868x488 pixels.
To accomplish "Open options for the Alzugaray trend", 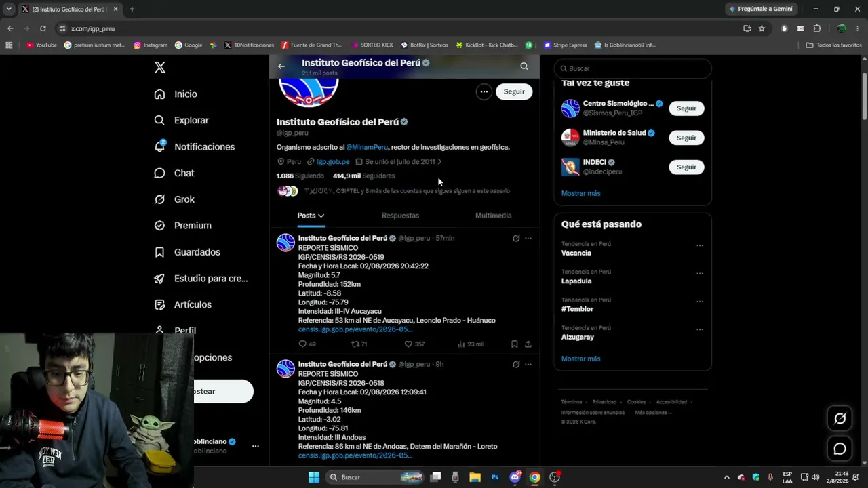I will tap(700, 329).
